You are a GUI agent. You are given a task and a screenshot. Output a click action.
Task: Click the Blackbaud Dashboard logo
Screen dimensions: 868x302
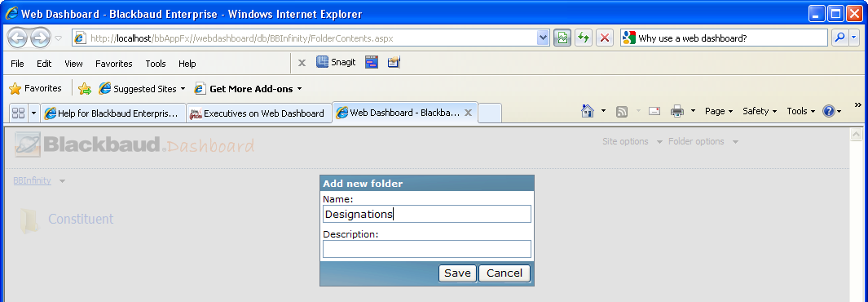pyautogui.click(x=134, y=145)
